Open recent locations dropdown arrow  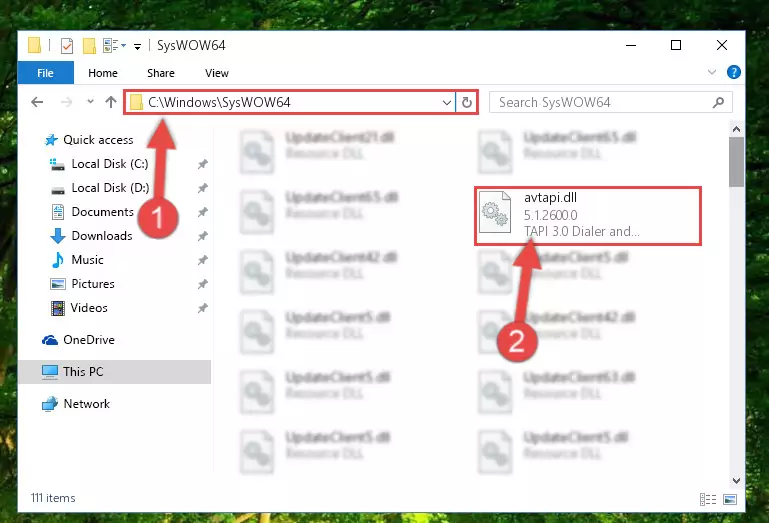[x=90, y=102]
